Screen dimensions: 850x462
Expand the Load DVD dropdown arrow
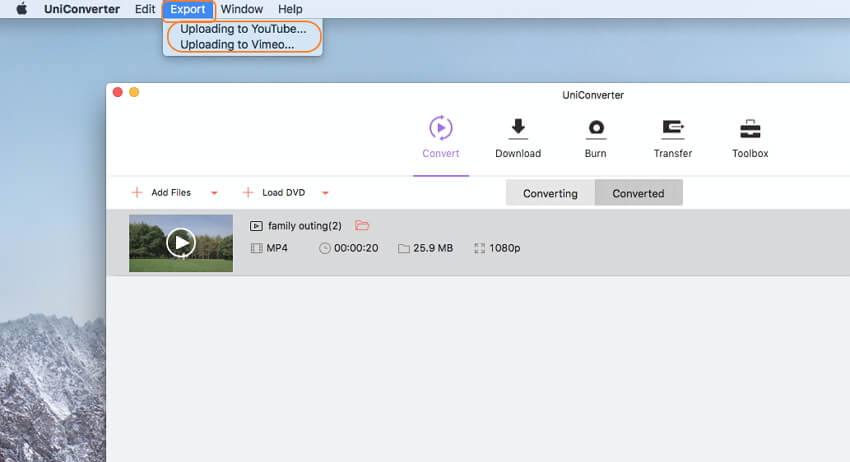(x=325, y=193)
